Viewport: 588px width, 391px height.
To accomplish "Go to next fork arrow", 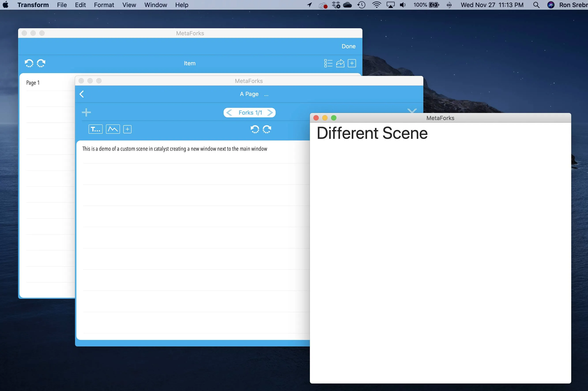I will point(270,113).
